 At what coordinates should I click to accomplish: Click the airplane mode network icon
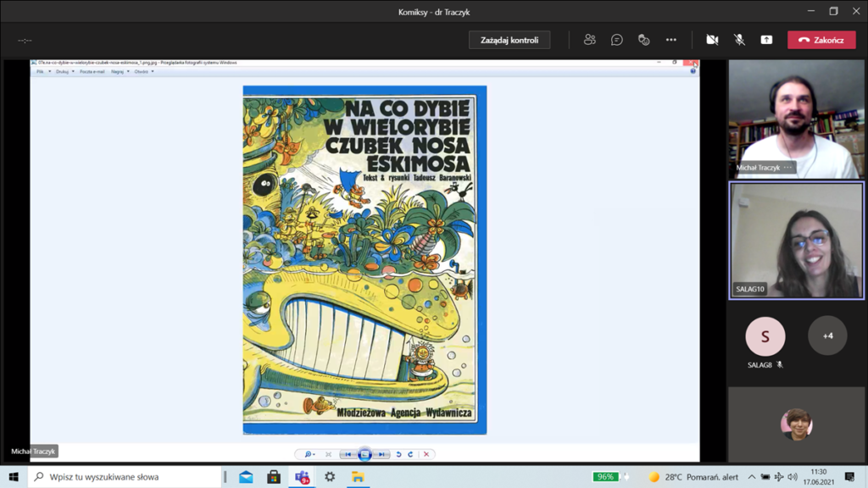click(x=779, y=476)
